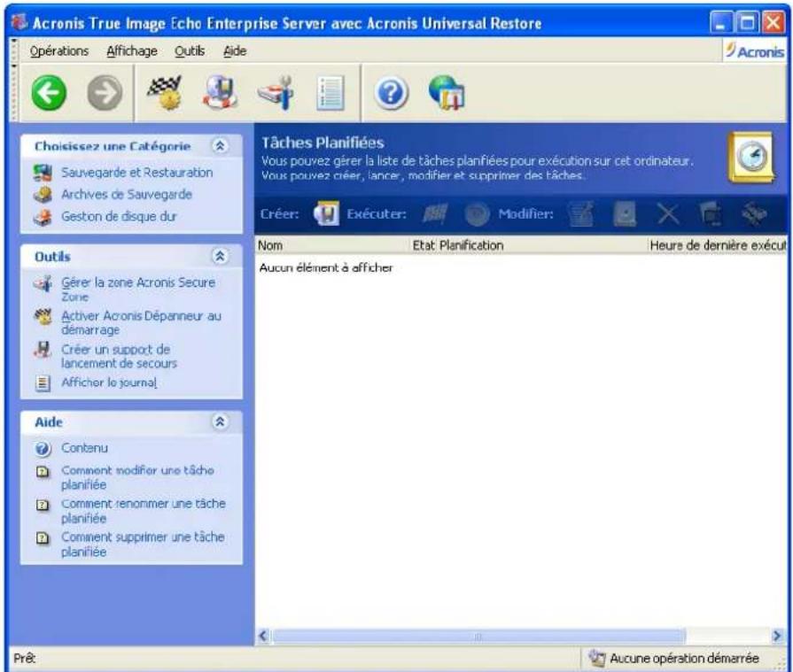The width and height of the screenshot is (793, 672).
Task: Click the clone task icon
Action: point(711,214)
